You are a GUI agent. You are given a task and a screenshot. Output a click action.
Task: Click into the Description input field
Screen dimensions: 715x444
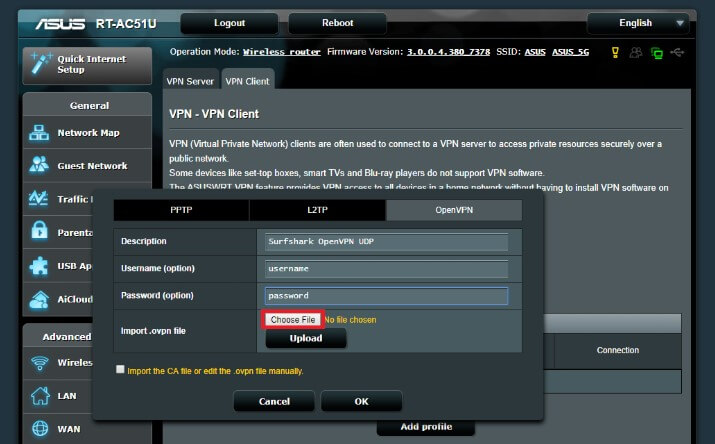(x=386, y=241)
